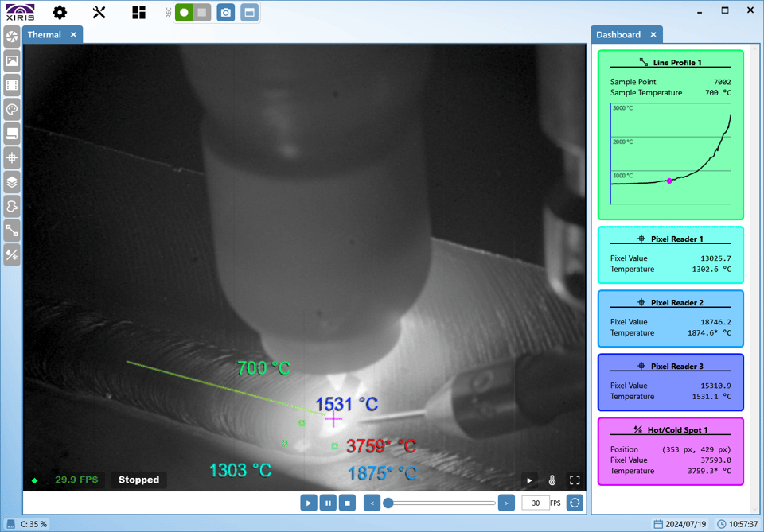Toggle the REC record control to green
The height and width of the screenshot is (532, 764).
[x=184, y=12]
